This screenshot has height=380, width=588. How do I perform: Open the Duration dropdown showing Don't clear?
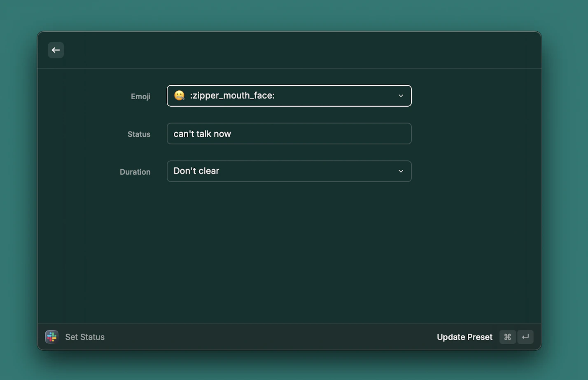tap(289, 171)
